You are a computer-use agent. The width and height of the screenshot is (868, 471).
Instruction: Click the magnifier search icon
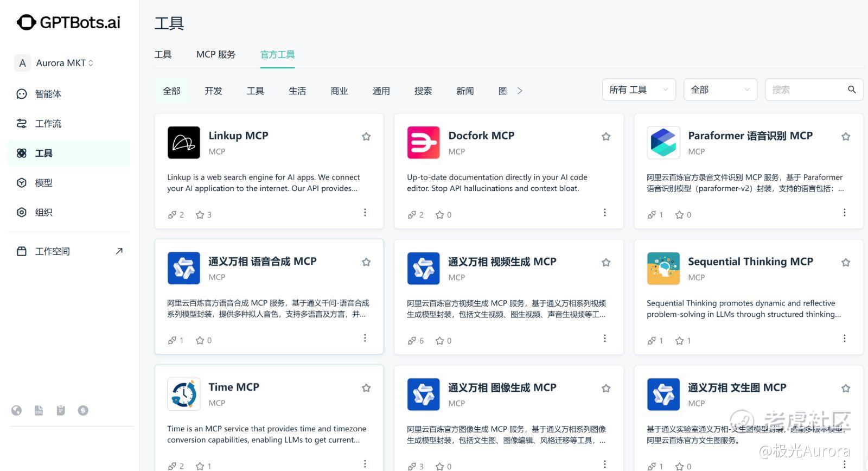click(x=852, y=90)
